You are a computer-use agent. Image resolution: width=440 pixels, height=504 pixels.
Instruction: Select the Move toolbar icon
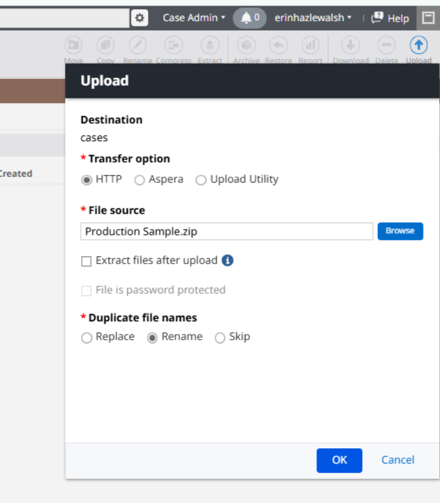pyautogui.click(x=72, y=47)
